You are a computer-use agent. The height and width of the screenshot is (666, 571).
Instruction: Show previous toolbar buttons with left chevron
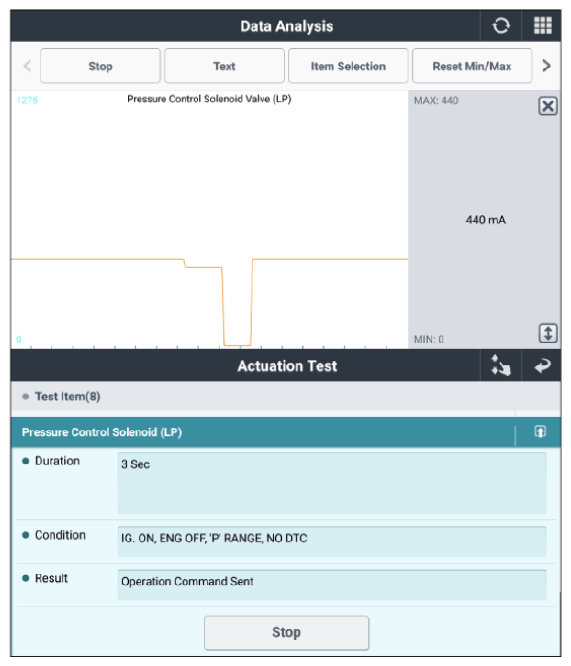pyautogui.click(x=27, y=66)
